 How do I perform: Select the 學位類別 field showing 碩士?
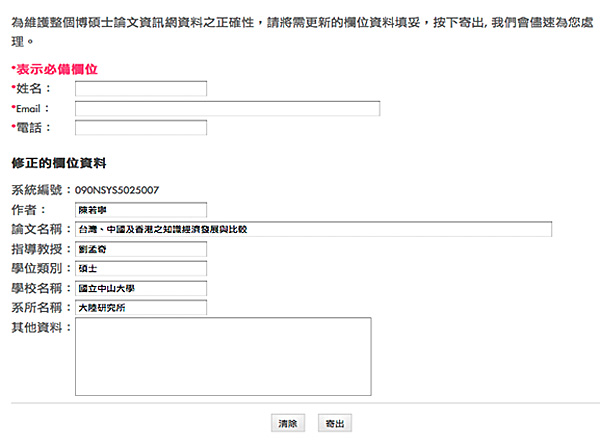pyautogui.click(x=141, y=268)
